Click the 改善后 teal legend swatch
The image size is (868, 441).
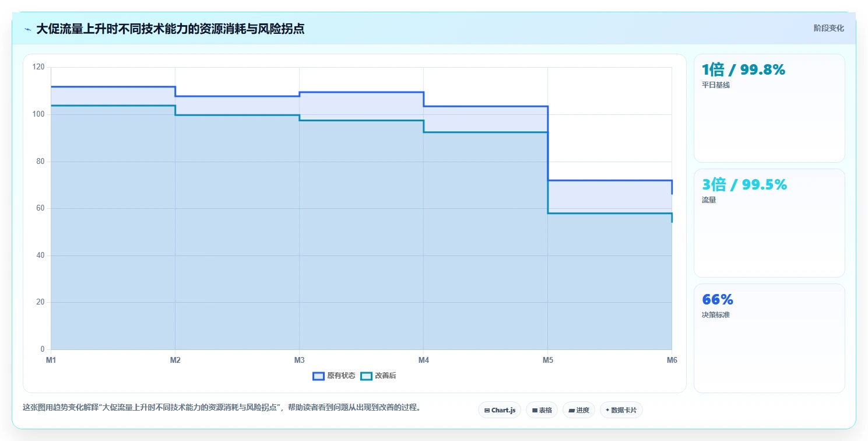[366, 376]
